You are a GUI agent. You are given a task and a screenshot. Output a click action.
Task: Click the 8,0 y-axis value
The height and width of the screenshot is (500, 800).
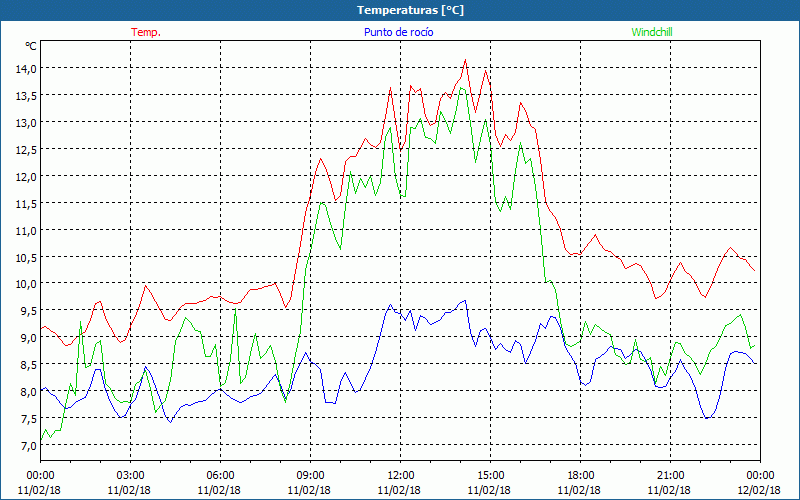pos(28,392)
